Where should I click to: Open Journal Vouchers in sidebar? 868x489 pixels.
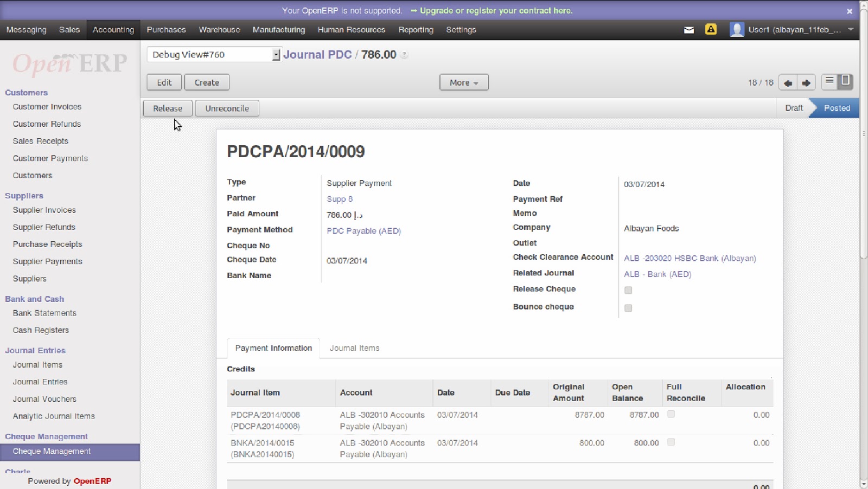tap(44, 399)
